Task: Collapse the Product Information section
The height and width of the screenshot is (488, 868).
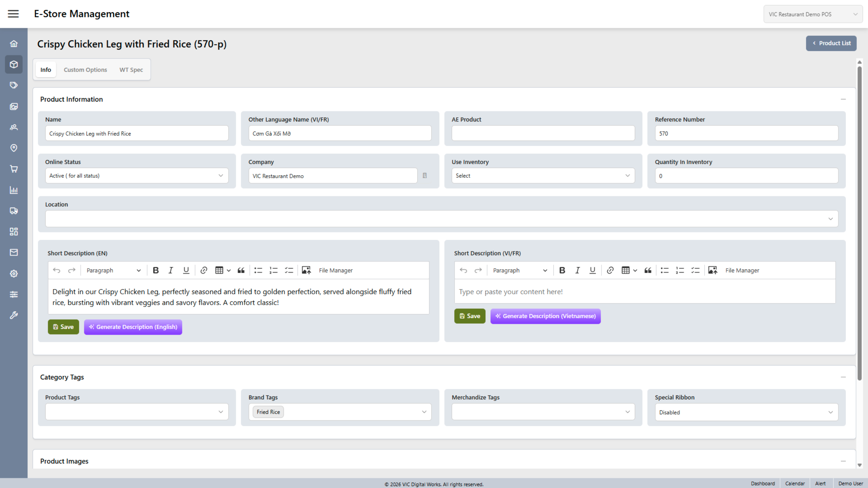Action: pos(843,99)
